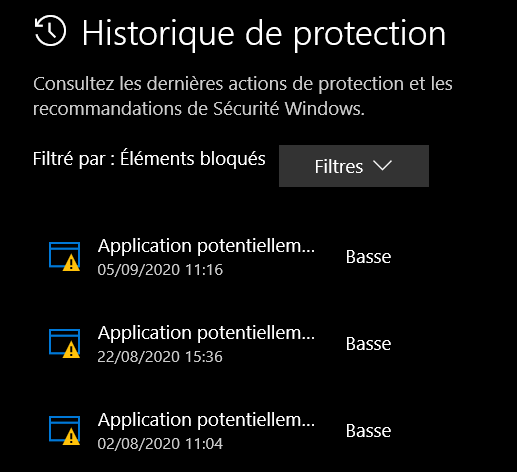The width and height of the screenshot is (517, 472).
Task: Click the Filtres text label
Action: (x=339, y=167)
